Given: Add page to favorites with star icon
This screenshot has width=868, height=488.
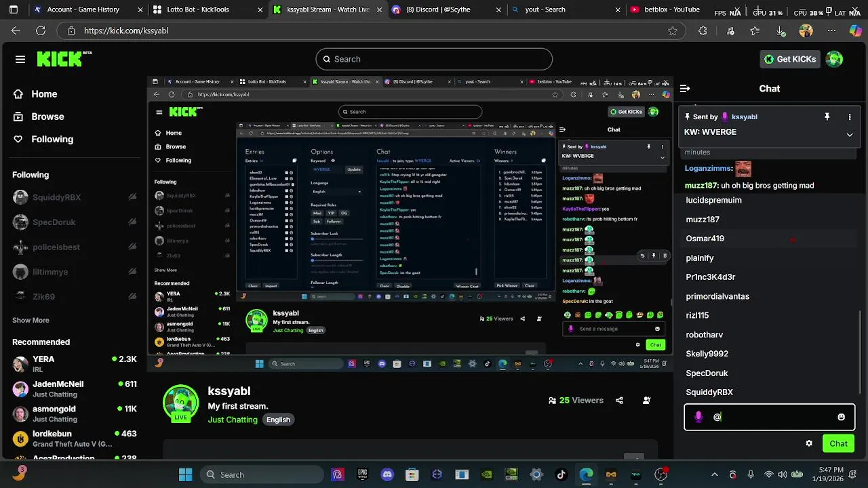Looking at the screenshot, I should [x=673, y=30].
